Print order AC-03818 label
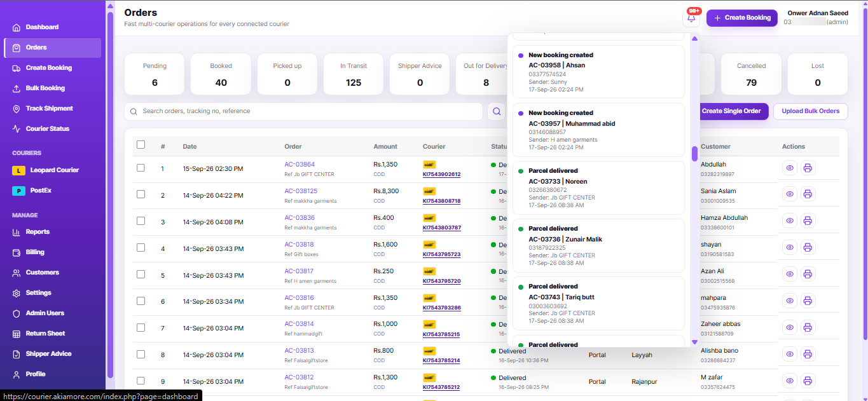The width and height of the screenshot is (868, 401). click(x=808, y=248)
